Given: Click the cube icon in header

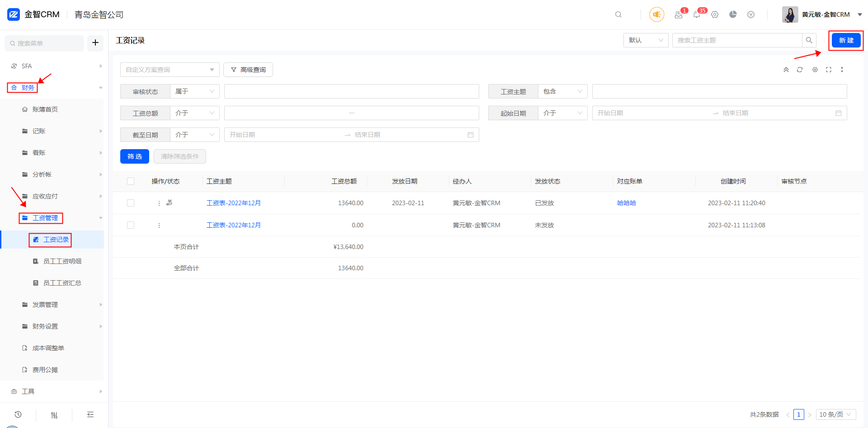Looking at the screenshot, I should 751,14.
